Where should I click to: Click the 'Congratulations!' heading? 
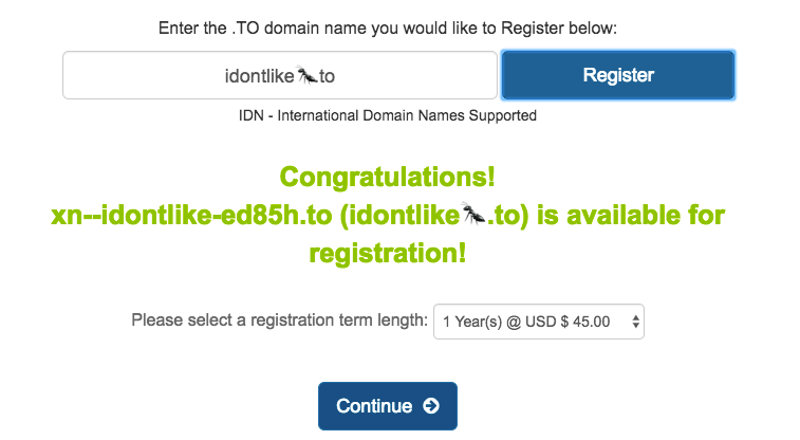387,177
